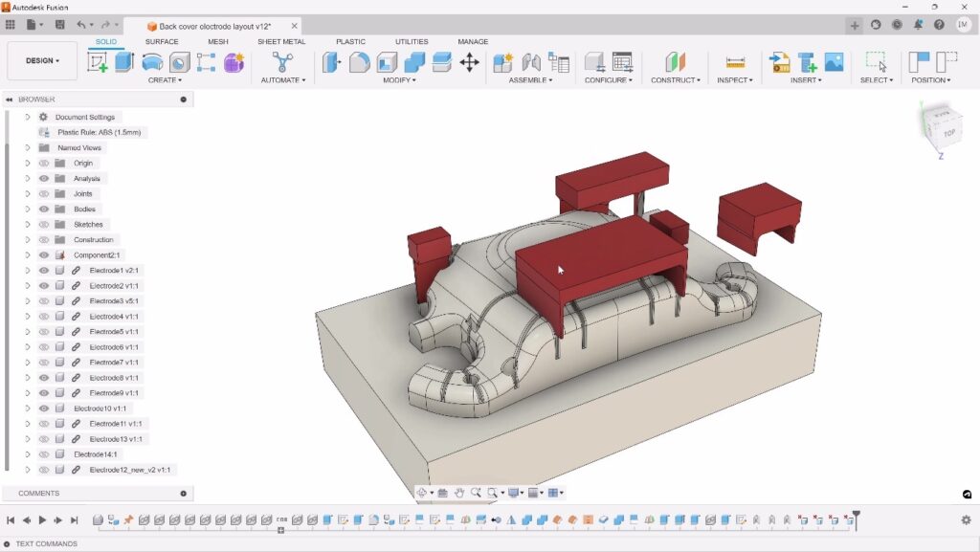Open the SHEET METAL tab

pyautogui.click(x=280, y=42)
